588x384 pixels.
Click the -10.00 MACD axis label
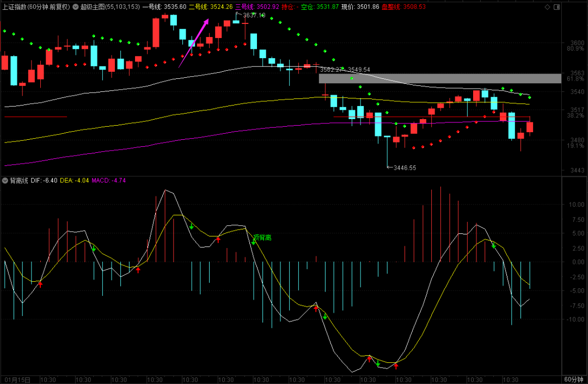[575, 320]
